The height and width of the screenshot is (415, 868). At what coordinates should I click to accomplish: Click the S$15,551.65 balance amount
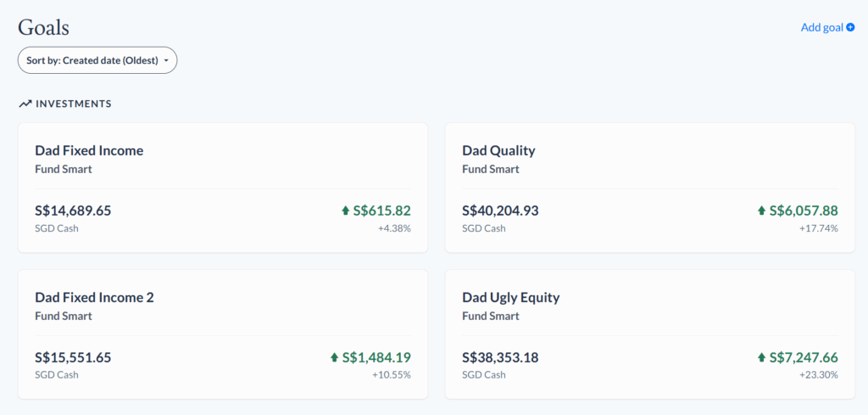[73, 357]
